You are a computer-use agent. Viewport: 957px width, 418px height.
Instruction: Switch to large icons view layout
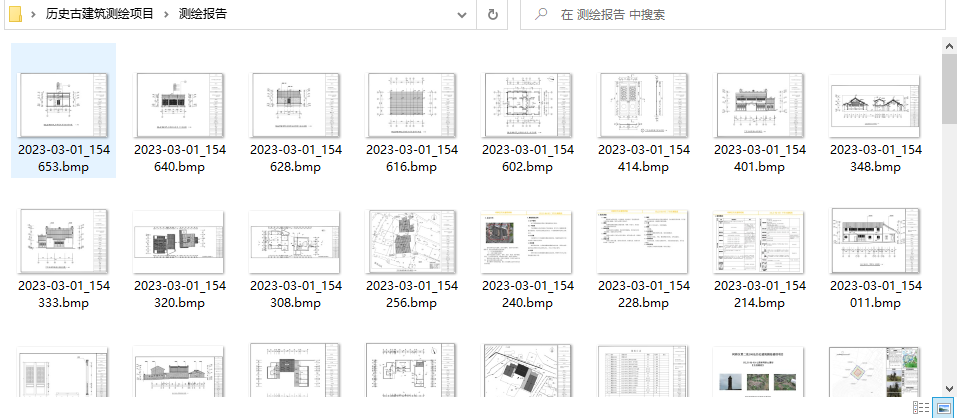pyautogui.click(x=942, y=408)
